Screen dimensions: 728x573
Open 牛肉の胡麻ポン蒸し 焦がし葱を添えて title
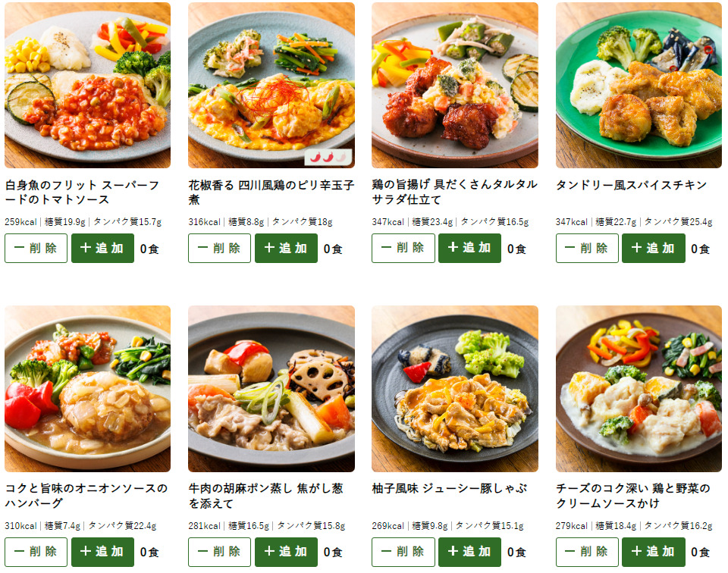[x=265, y=496]
